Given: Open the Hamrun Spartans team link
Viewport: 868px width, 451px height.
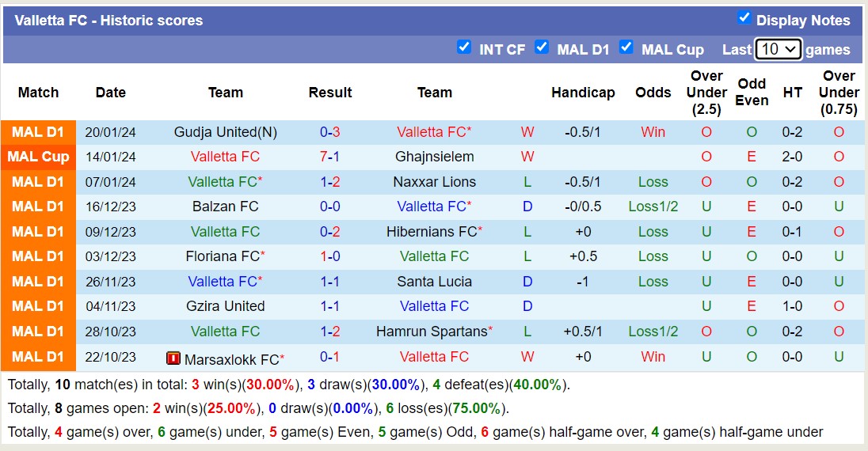Looking at the screenshot, I should (x=432, y=332).
